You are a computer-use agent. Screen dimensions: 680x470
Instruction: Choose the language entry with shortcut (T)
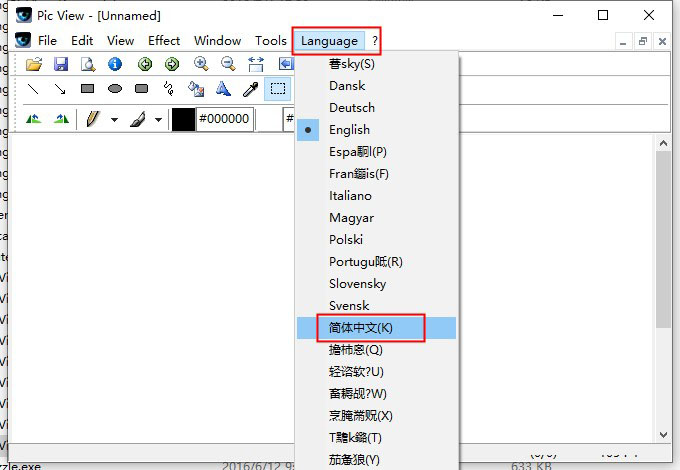click(x=376, y=438)
